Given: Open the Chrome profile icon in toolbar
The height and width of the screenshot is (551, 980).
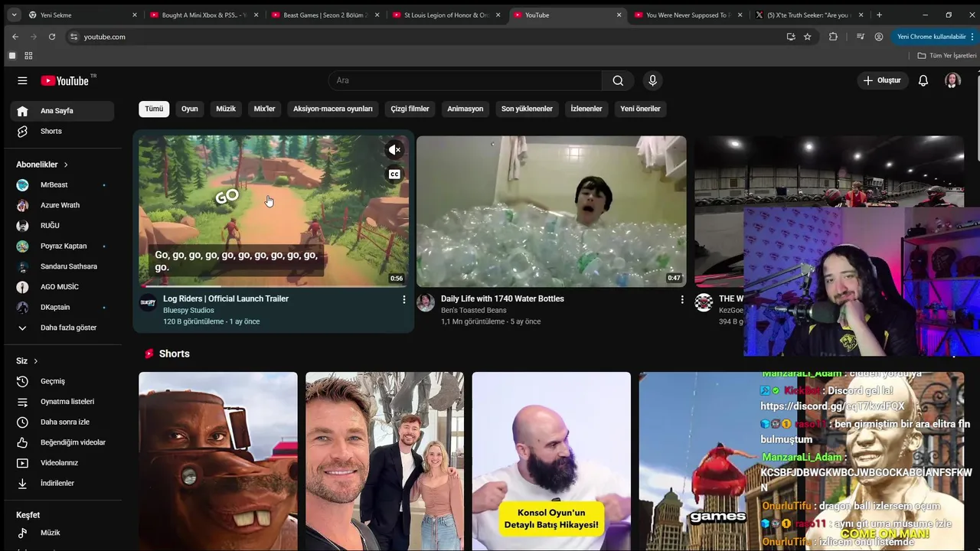Looking at the screenshot, I should [x=879, y=37].
